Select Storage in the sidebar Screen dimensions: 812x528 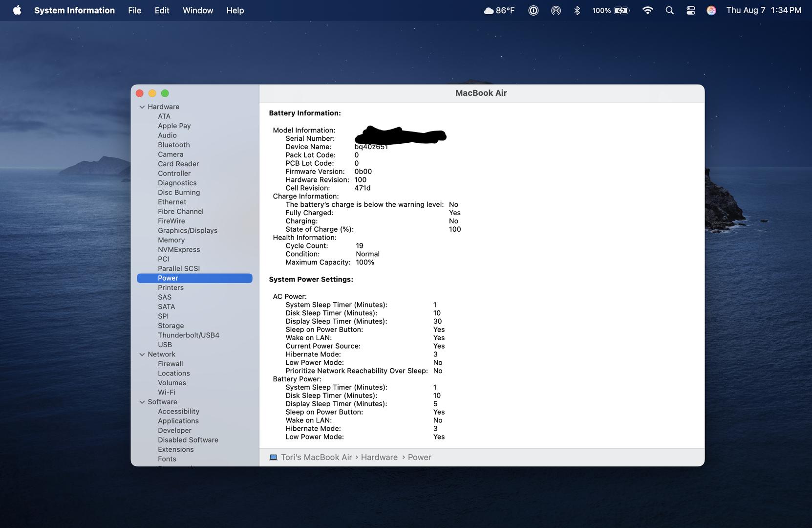point(171,326)
